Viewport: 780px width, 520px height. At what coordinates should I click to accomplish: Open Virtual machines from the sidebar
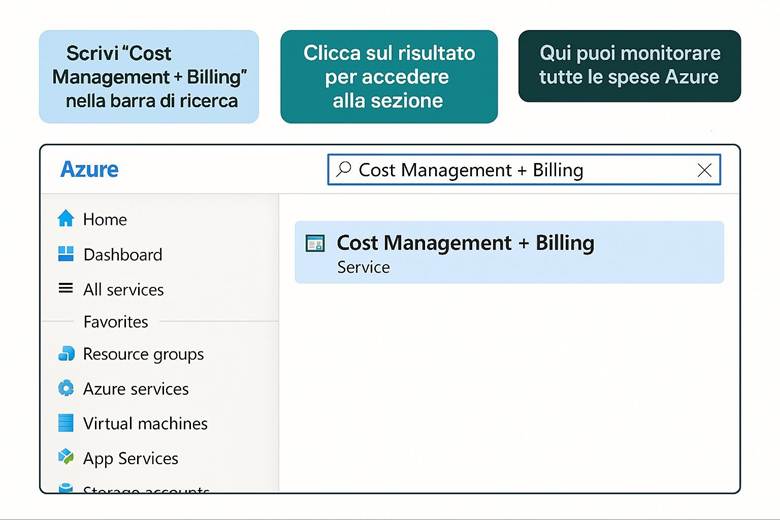(x=145, y=423)
